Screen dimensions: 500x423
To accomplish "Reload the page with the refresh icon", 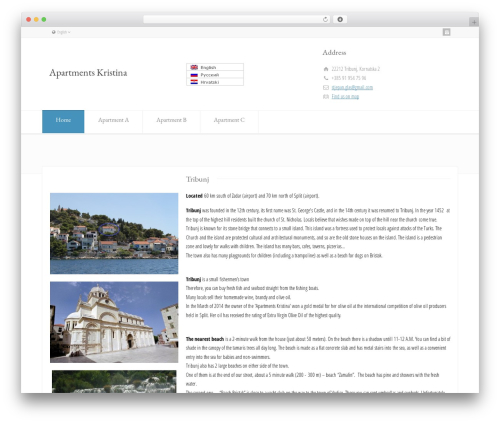I will [x=325, y=19].
